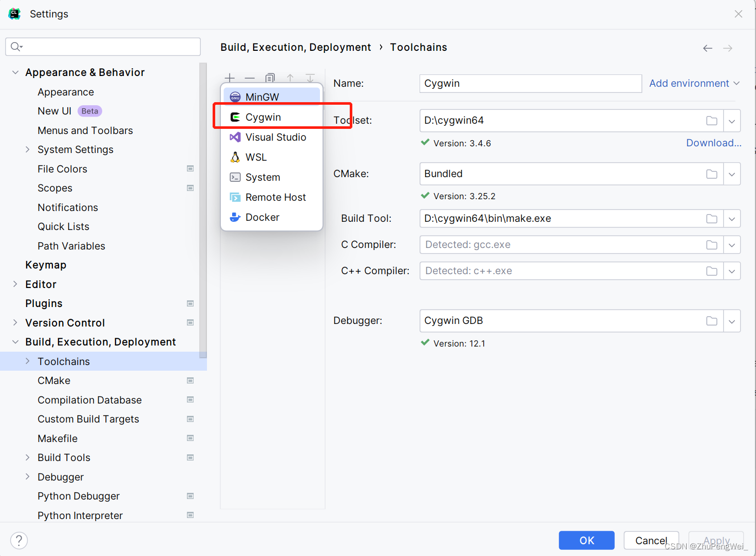Open the Plugins settings page

44,303
